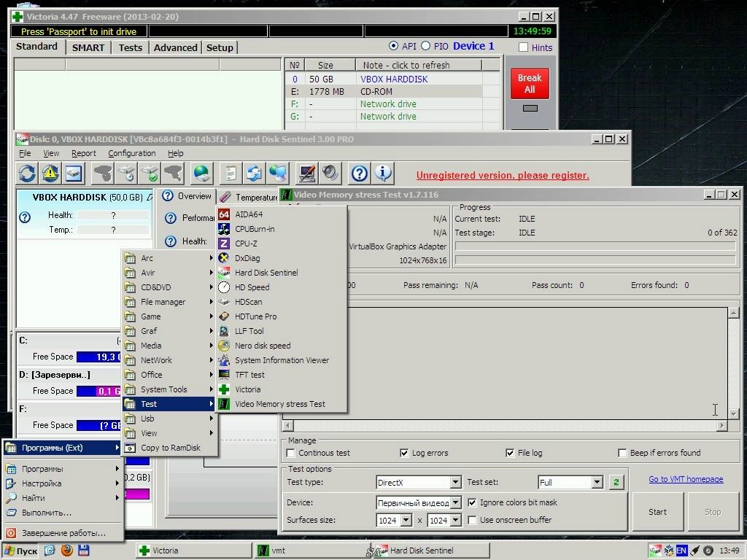Click floppy disk icon in taskbar quick launch
This screenshot has width=747, height=560.
[83, 550]
